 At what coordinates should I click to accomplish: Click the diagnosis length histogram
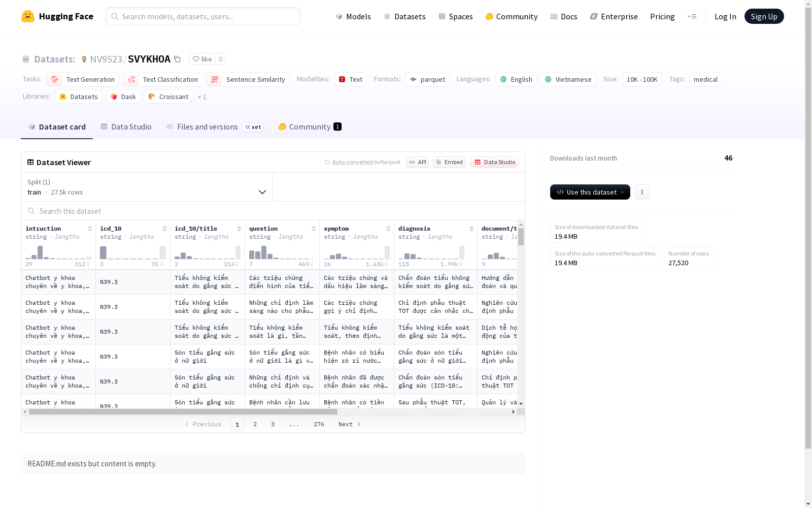click(x=431, y=252)
